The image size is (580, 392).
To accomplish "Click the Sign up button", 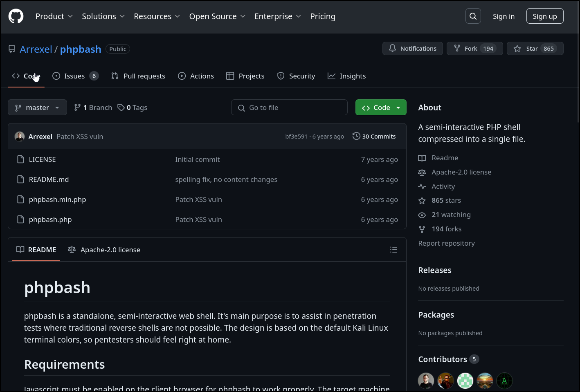I will click(x=544, y=16).
